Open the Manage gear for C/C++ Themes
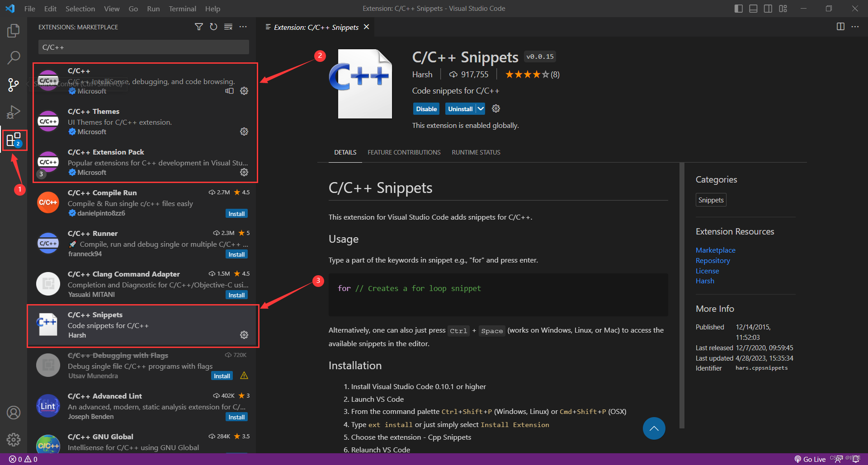Image resolution: width=868 pixels, height=465 pixels. (x=244, y=132)
